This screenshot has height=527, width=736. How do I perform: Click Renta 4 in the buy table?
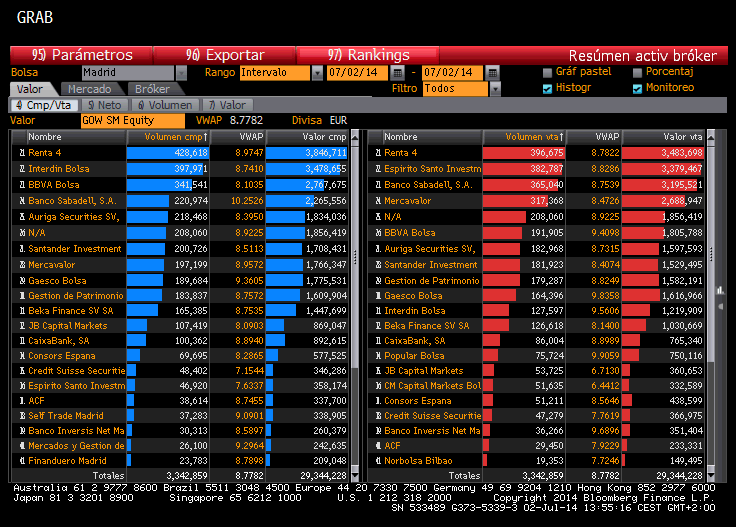click(x=45, y=153)
